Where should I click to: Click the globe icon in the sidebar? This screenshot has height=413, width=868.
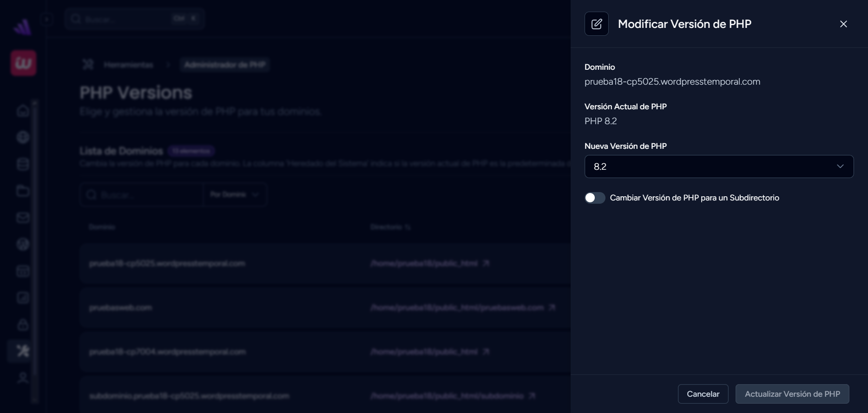point(23,137)
